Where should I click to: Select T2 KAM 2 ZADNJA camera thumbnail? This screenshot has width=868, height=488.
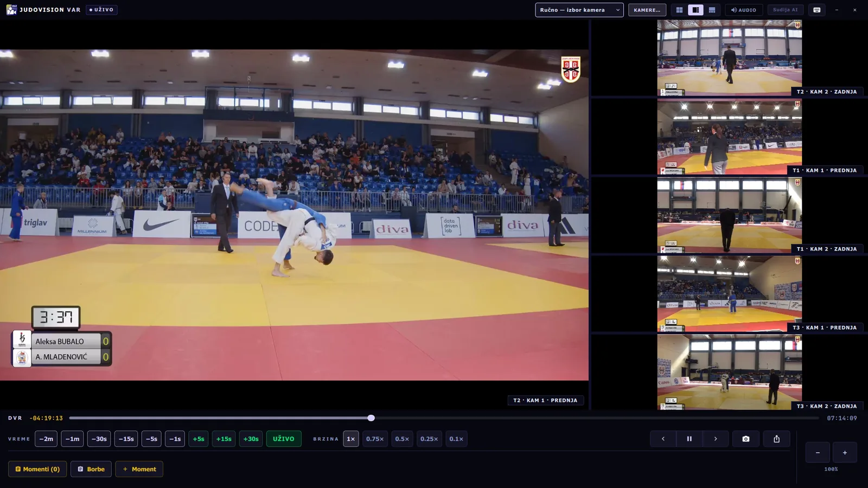point(729,58)
